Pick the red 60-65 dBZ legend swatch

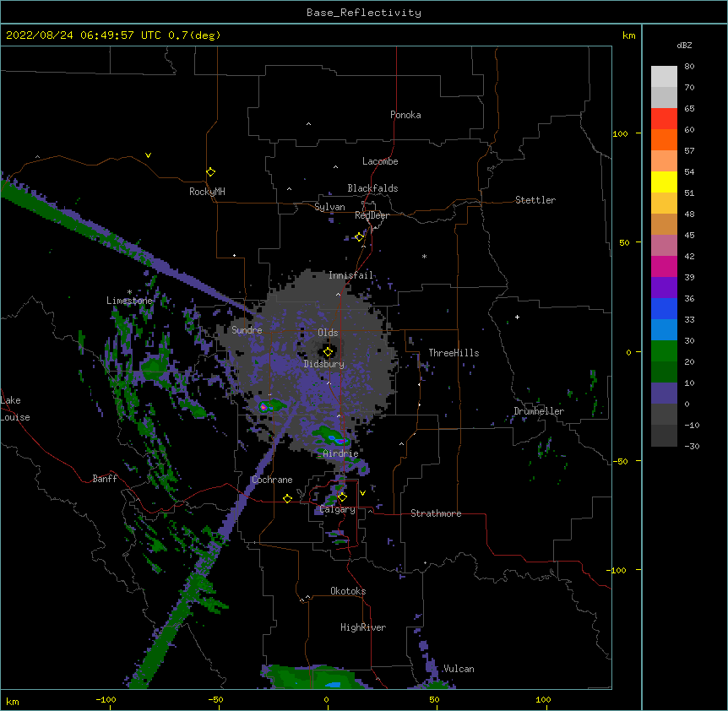(664, 119)
